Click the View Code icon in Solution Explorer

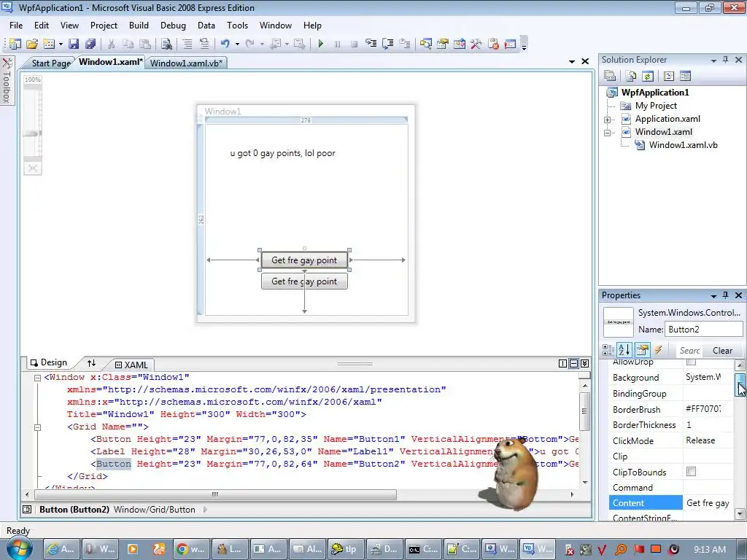pyautogui.click(x=668, y=76)
